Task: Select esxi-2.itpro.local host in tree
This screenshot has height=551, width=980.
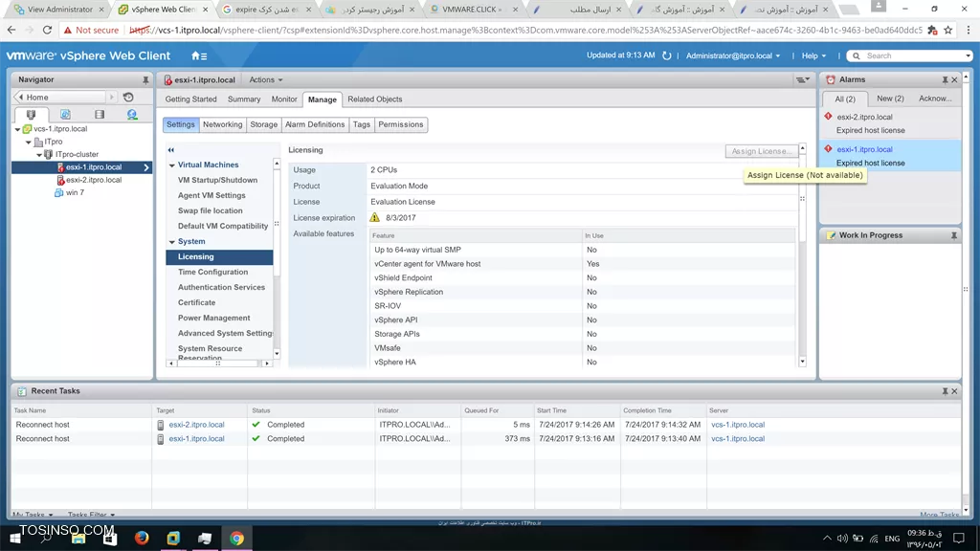Action: click(x=94, y=180)
